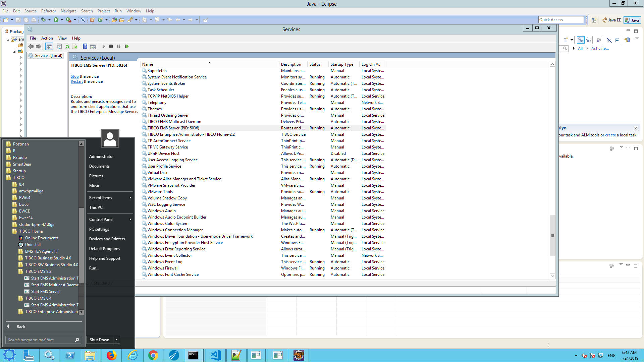Open Eclipse Refactor menu
Viewport: 644px width, 362px height.
[49, 11]
